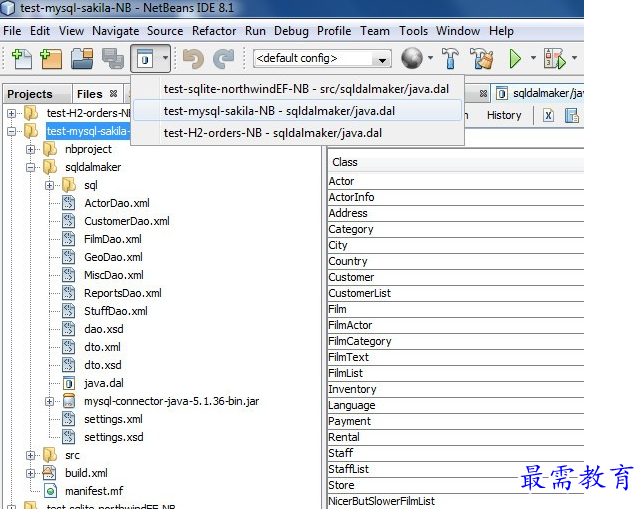
Task: Open the default config combo box
Action: (x=322, y=59)
